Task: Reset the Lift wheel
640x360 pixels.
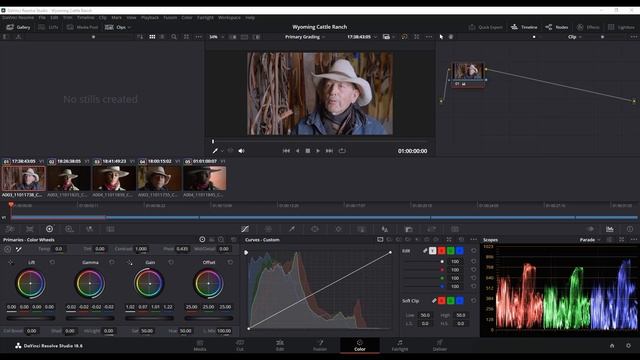Action: (52, 262)
